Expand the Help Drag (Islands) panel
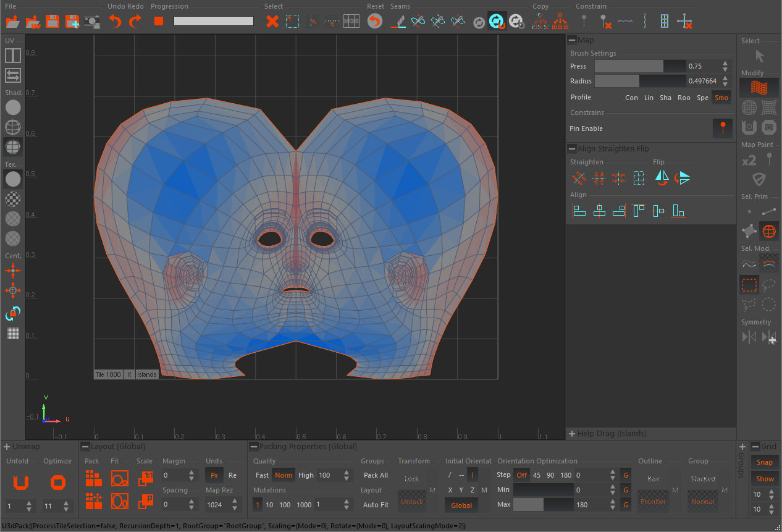Viewport: 782px width, 532px height. tap(572, 434)
